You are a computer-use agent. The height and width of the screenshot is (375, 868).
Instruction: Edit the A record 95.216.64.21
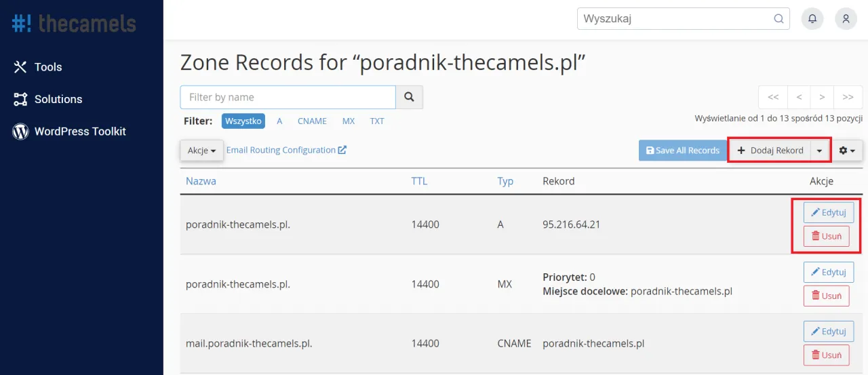coord(829,212)
